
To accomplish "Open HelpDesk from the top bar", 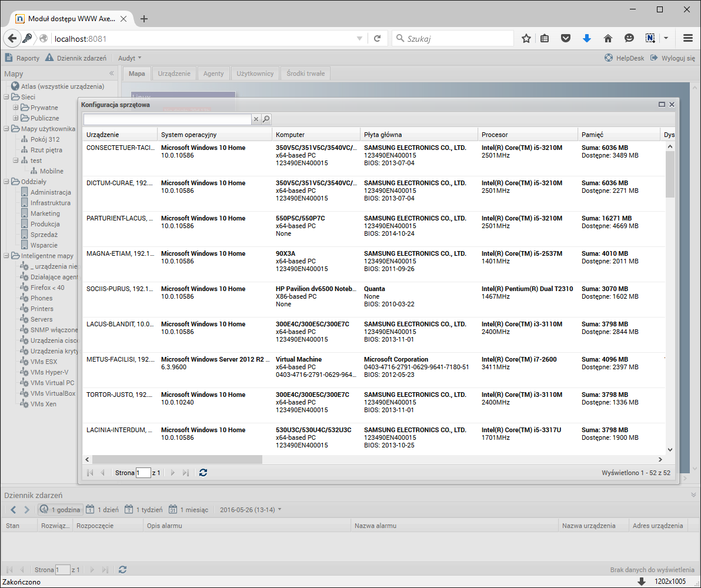I will (624, 58).
